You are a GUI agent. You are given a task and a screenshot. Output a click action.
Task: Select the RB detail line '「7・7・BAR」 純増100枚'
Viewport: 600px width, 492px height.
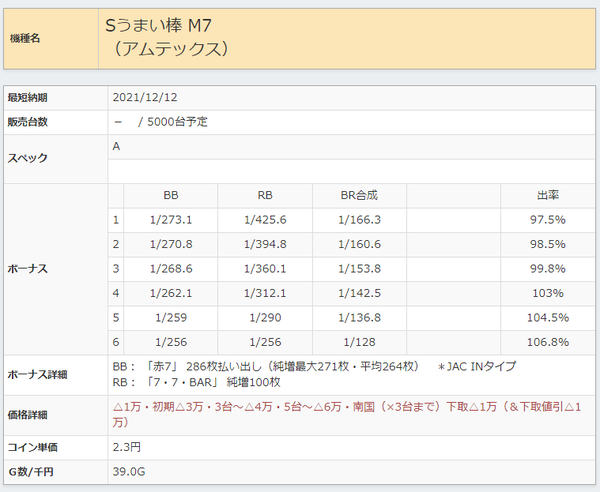[212, 382]
